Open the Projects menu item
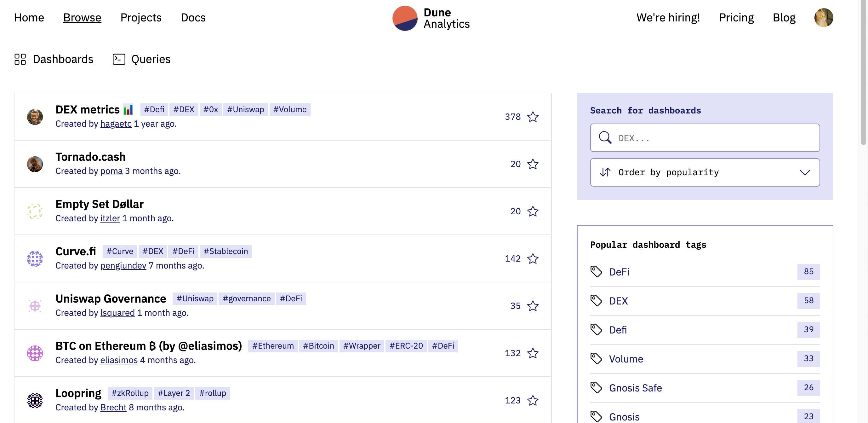 (141, 18)
